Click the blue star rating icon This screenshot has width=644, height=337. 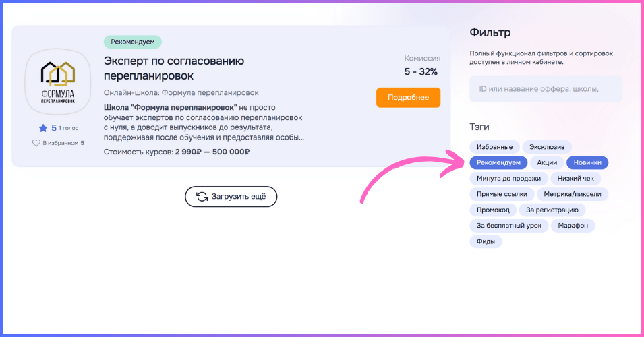pos(43,128)
